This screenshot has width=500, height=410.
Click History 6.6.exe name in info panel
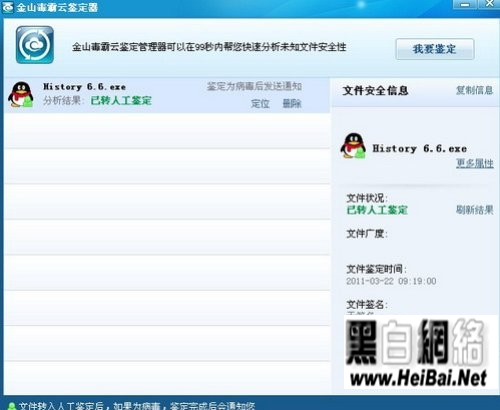click(419, 148)
